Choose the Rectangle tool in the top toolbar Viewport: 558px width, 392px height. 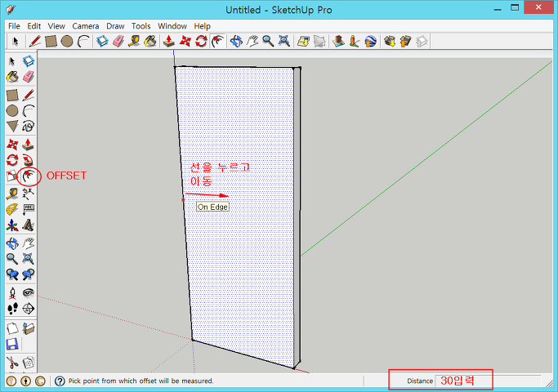point(51,42)
